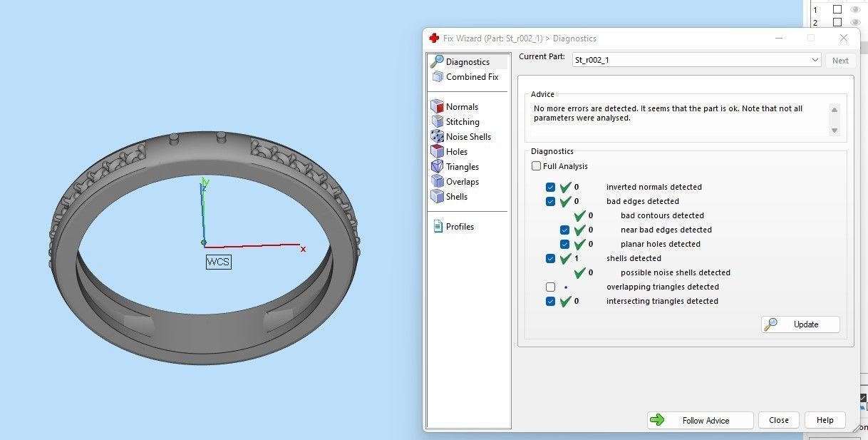Toggle checkbox for part row 1
This screenshot has height=440, width=868.
837,9
